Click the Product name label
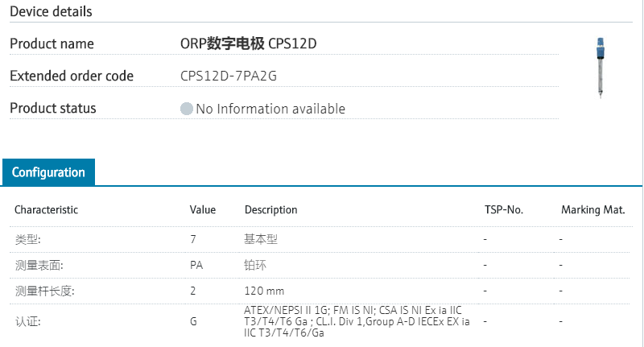Image resolution: width=644 pixels, height=347 pixels. pyautogui.click(x=52, y=43)
